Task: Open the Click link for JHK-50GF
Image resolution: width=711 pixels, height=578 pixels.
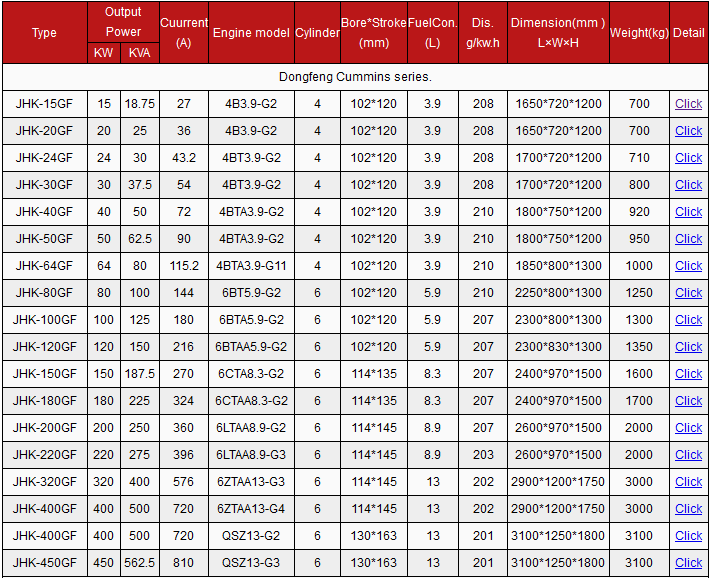Action: point(688,239)
